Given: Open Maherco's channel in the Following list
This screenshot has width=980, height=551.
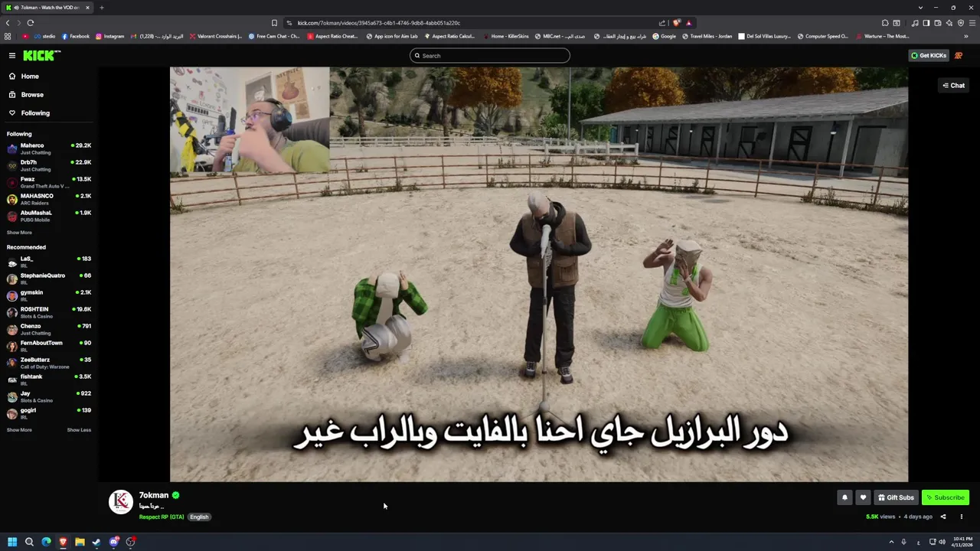Looking at the screenshot, I should click(49, 148).
